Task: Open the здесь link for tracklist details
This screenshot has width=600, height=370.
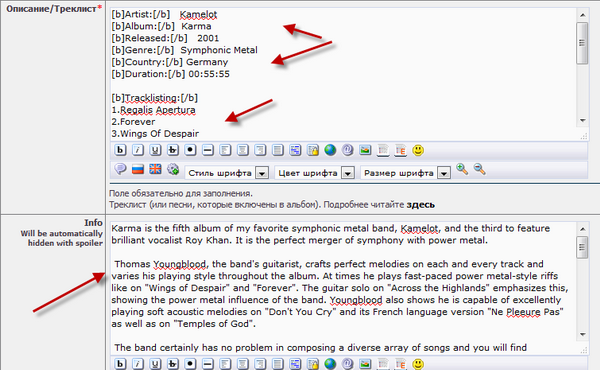Action: point(420,205)
